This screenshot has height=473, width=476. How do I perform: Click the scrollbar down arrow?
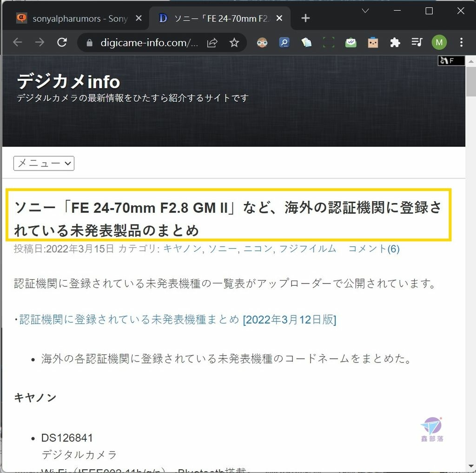[471, 466]
